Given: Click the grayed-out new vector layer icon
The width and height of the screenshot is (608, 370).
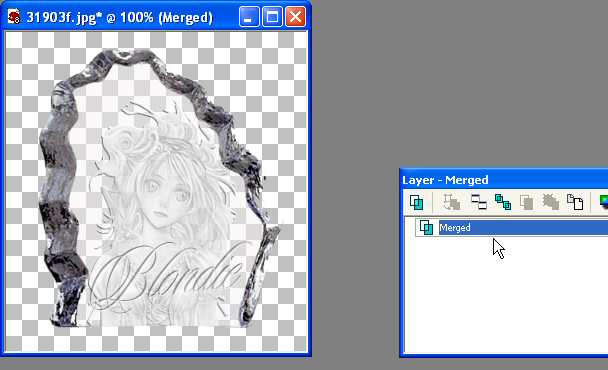Looking at the screenshot, I should [x=452, y=202].
